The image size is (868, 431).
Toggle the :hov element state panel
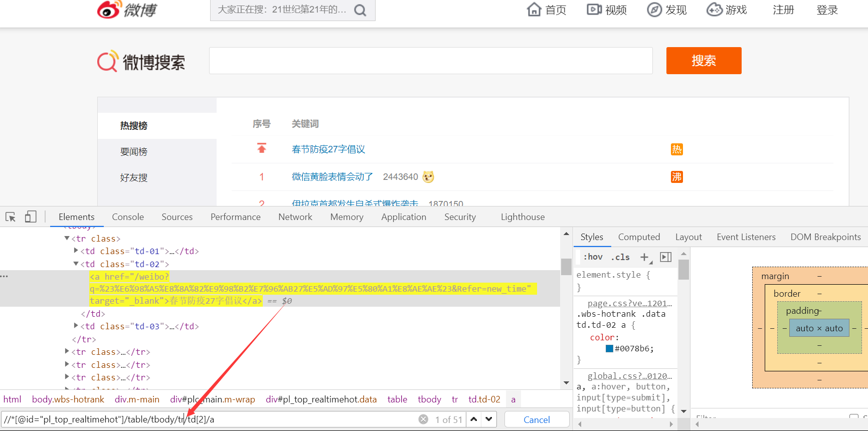pyautogui.click(x=593, y=257)
